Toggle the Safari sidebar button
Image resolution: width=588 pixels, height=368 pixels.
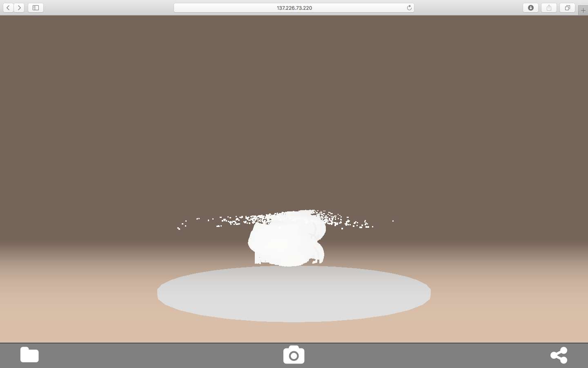(36, 8)
